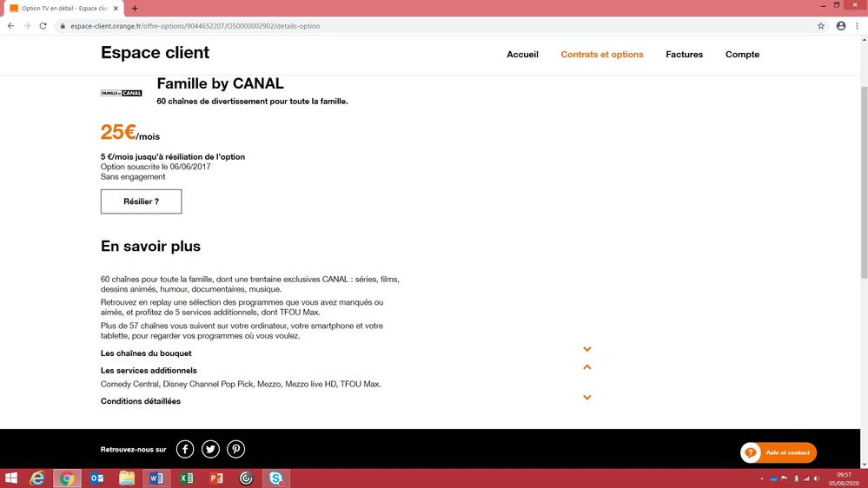This screenshot has height=488, width=868.
Task: Click the 25€ /mois price text
Action: point(130,132)
